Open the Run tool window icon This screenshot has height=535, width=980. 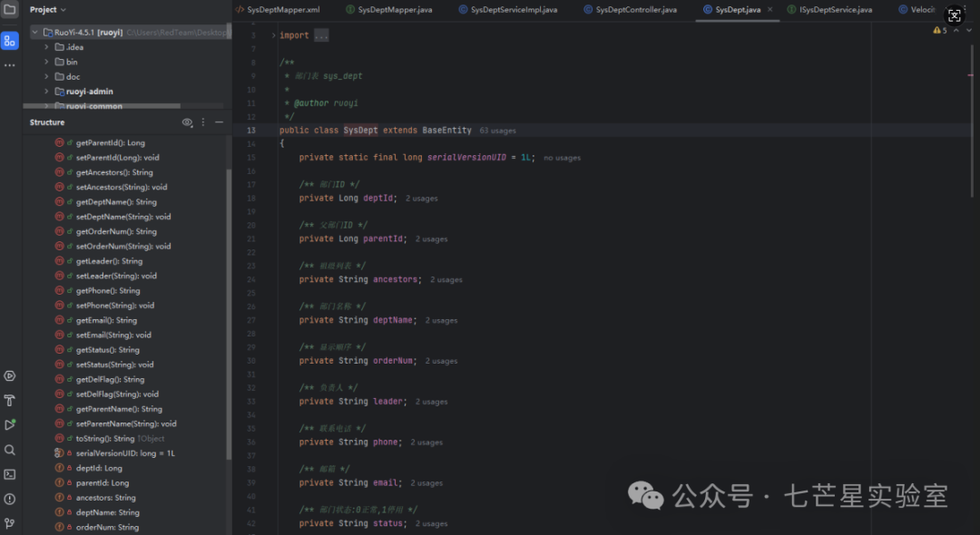coord(9,424)
